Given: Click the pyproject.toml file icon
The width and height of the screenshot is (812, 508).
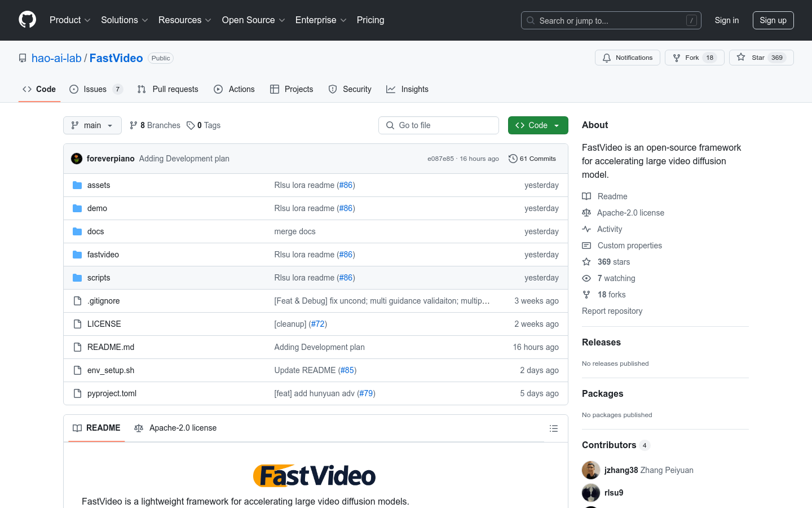Looking at the screenshot, I should point(77,393).
